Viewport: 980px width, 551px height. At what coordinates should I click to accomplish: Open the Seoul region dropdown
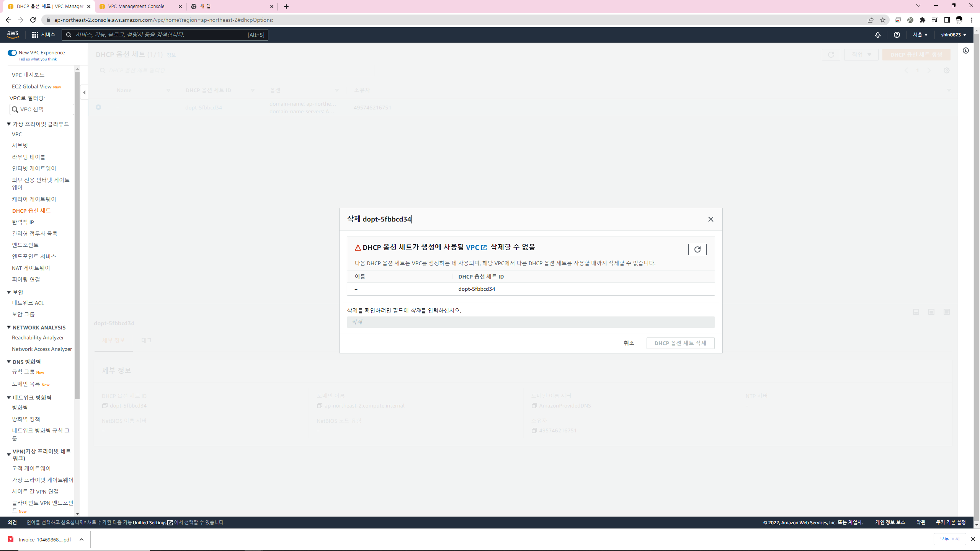pyautogui.click(x=920, y=34)
